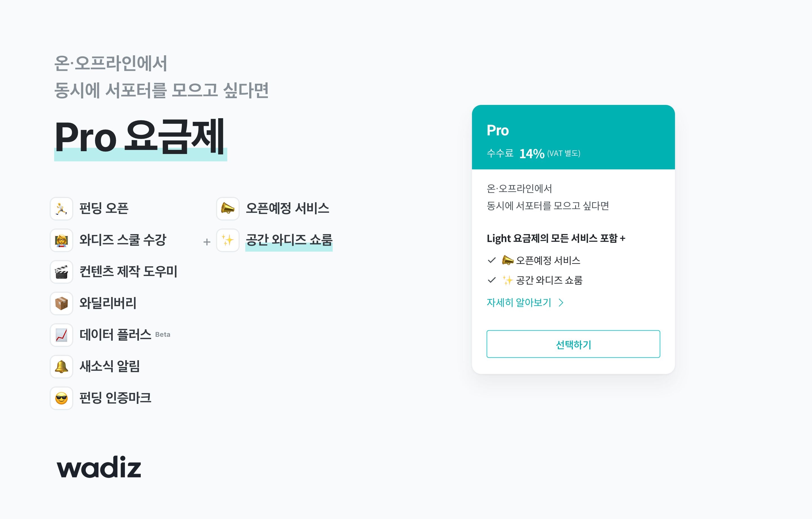This screenshot has height=519, width=812.
Task: Click the Pro title in teal card header
Action: point(497,131)
